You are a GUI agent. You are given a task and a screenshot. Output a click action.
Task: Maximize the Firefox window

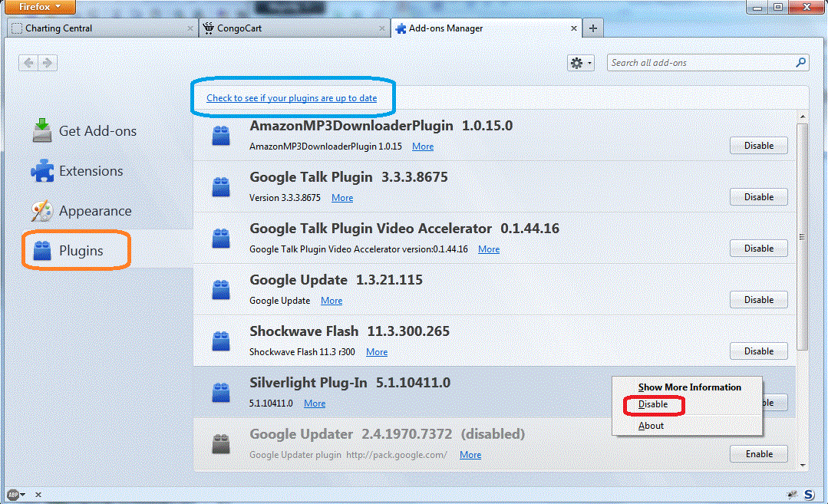click(778, 7)
